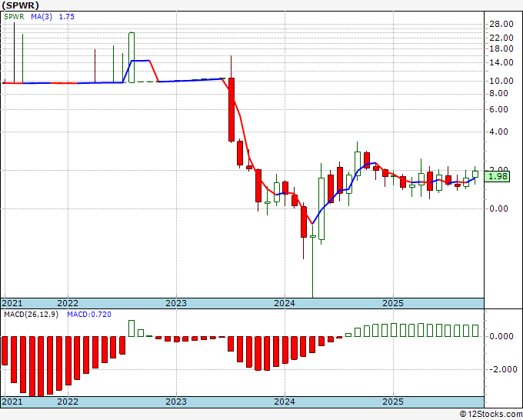Image resolution: width=523 pixels, height=420 pixels.
Task: Click the 0.000 MACD axis label
Action: (502, 336)
